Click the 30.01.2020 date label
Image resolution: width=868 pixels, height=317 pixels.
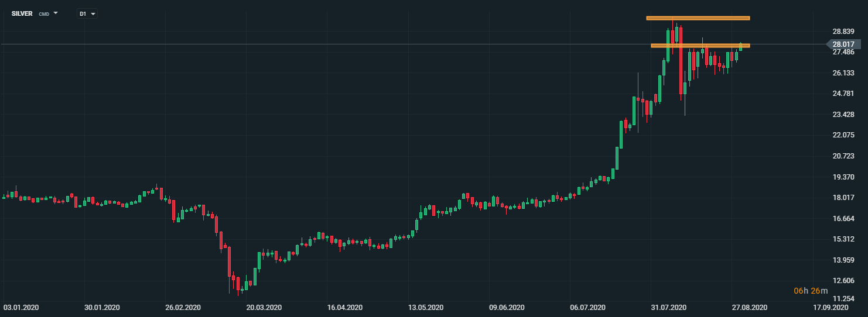click(x=102, y=307)
